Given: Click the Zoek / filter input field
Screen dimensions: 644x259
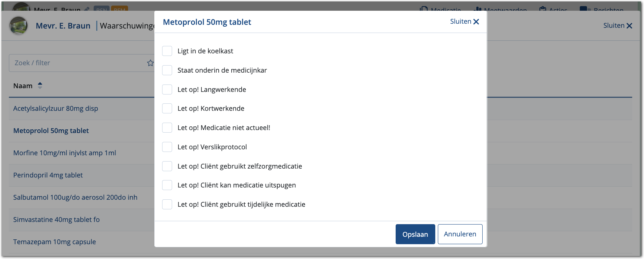Looking at the screenshot, I should click(78, 63).
